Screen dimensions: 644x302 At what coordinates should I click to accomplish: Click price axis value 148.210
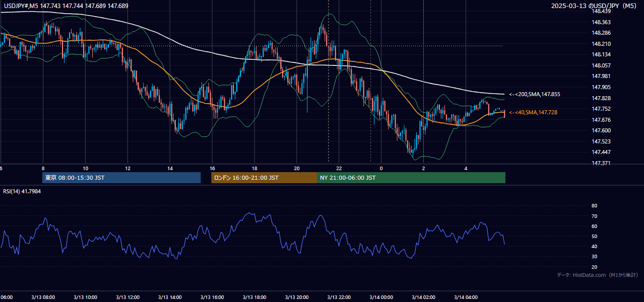(x=602, y=44)
